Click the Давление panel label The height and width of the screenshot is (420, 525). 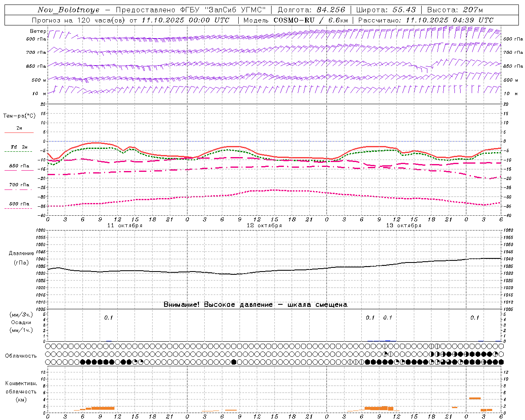(21, 253)
